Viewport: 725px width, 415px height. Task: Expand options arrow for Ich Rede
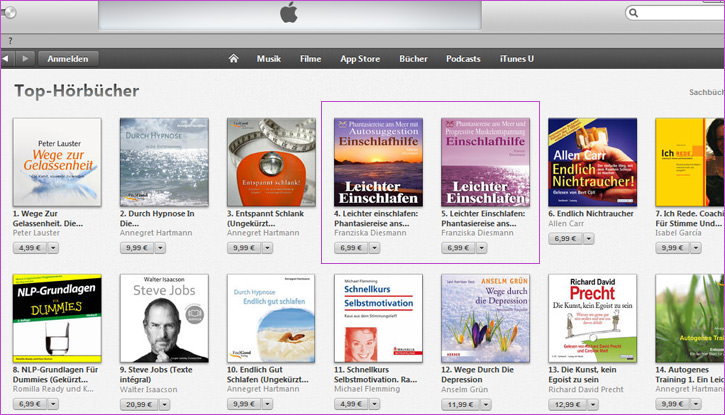[x=696, y=248]
